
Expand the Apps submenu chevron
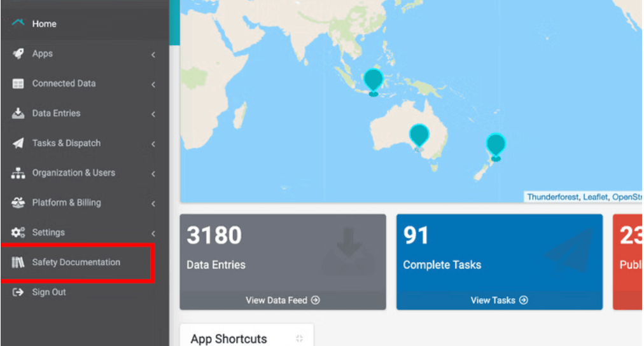153,55
